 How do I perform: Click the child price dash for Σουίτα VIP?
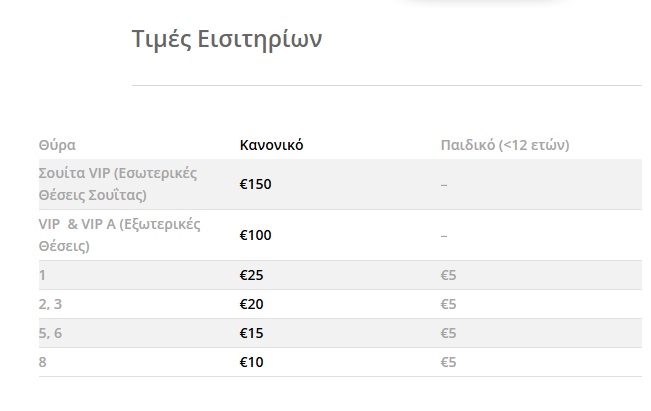444,184
